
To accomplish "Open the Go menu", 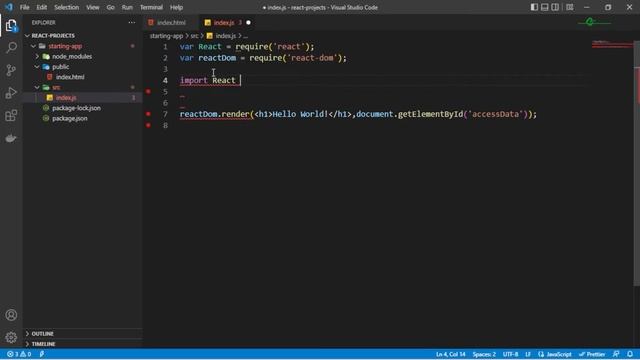I will coord(111,7).
